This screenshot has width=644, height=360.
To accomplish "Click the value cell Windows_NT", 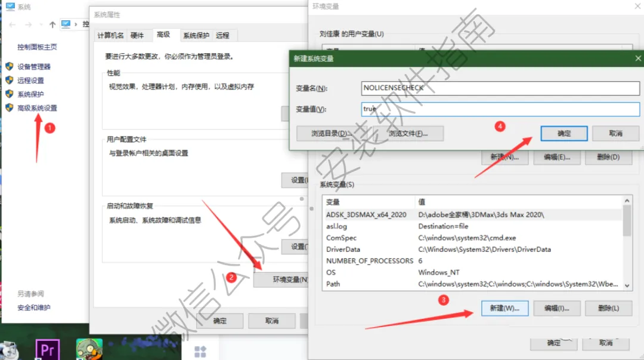I will tap(439, 272).
